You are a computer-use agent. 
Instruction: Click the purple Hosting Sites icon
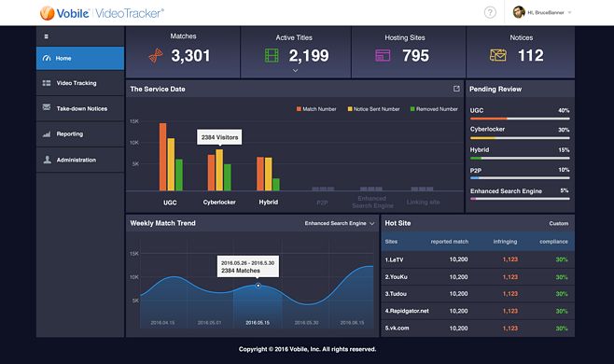tap(383, 56)
